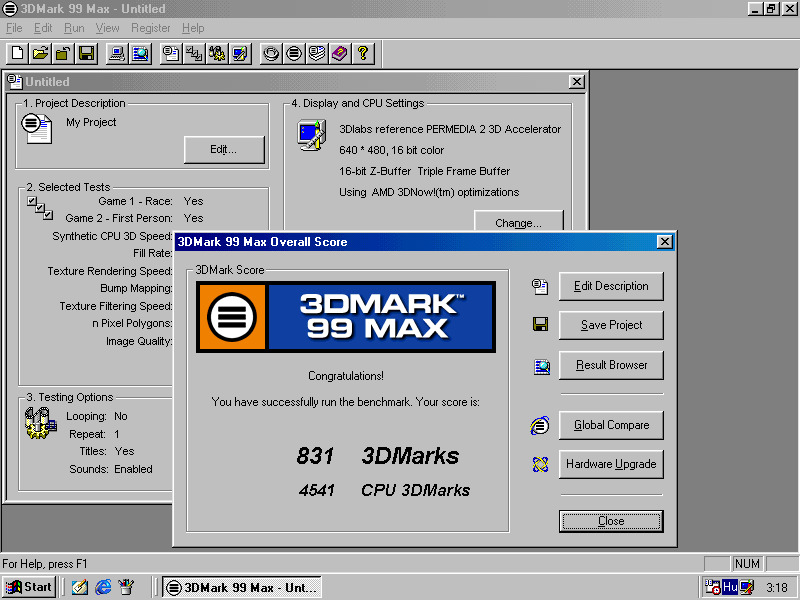Click Using AMD 3DNow! optimizations text
The width and height of the screenshot is (800, 600).
[x=429, y=192]
